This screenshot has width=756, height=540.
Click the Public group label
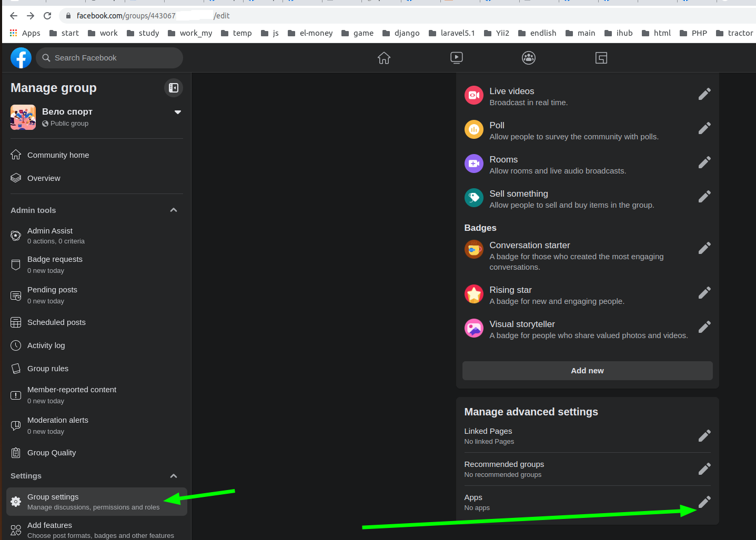(69, 124)
